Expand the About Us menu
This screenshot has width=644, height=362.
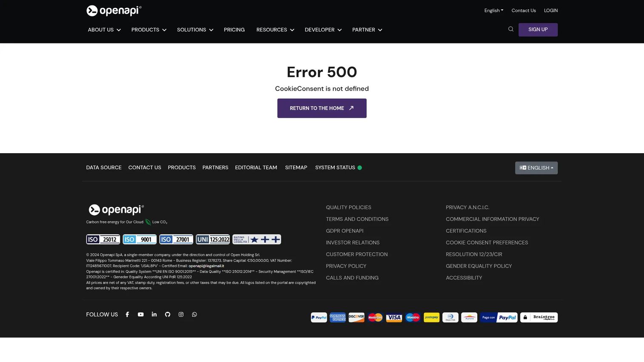click(x=104, y=30)
